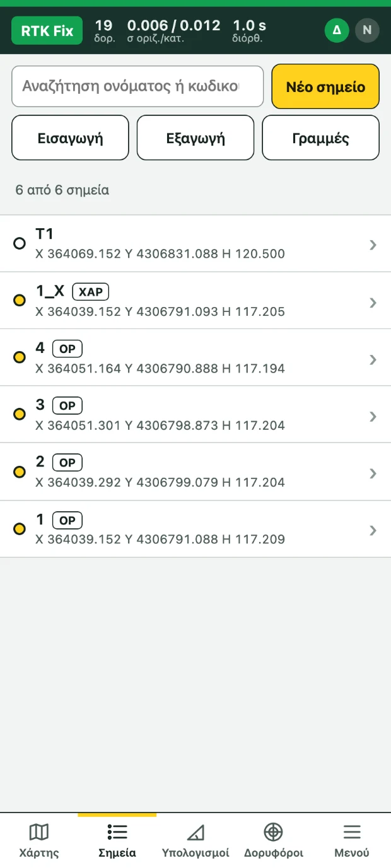Expand point 4 details chevron
The width and height of the screenshot is (391, 868).
tap(373, 359)
